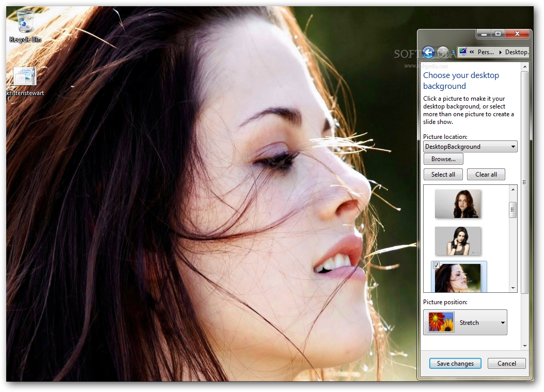Image resolution: width=544 pixels, height=392 pixels.
Task: Click the 'Choose your desktop background' heading
Action: click(x=461, y=81)
